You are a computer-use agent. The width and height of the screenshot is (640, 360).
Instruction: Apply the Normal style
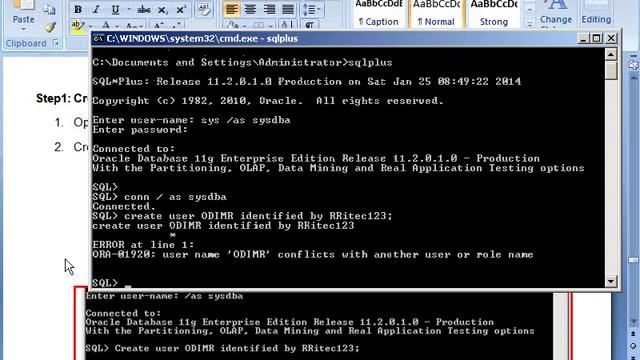pos(436,14)
